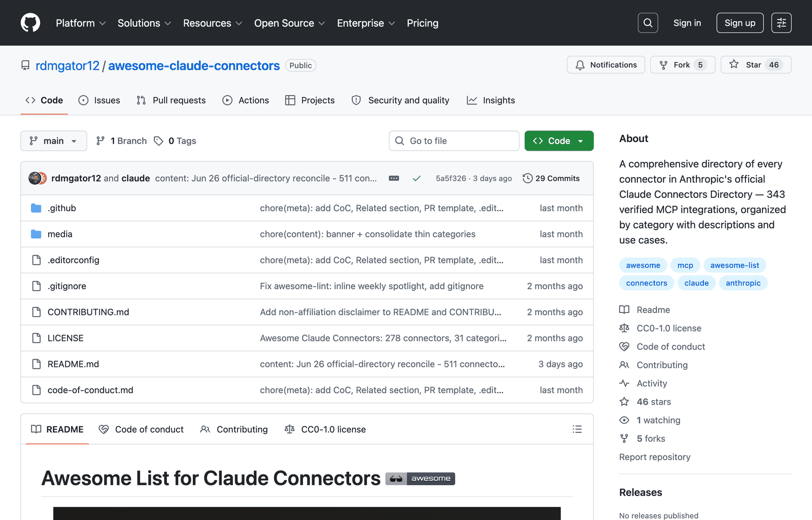Screen dimensions: 812x520
Task: Switch README panel to Code of conduct tab
Action: point(141,429)
